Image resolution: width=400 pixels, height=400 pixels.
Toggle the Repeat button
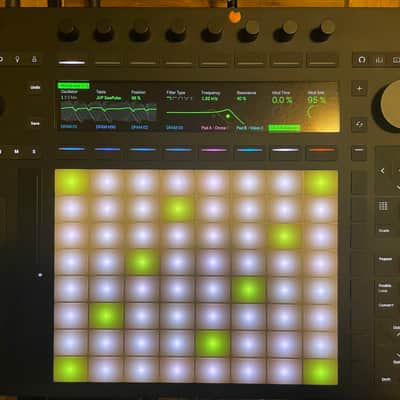[385, 259]
